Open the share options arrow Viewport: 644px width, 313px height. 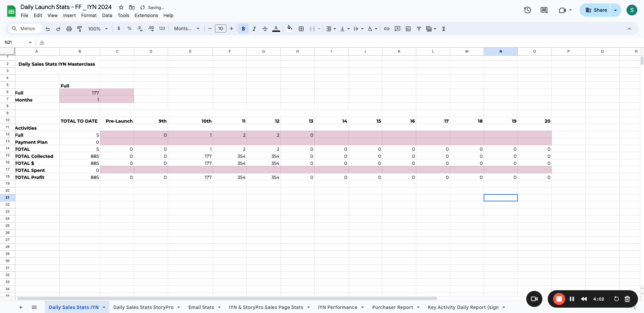(615, 10)
